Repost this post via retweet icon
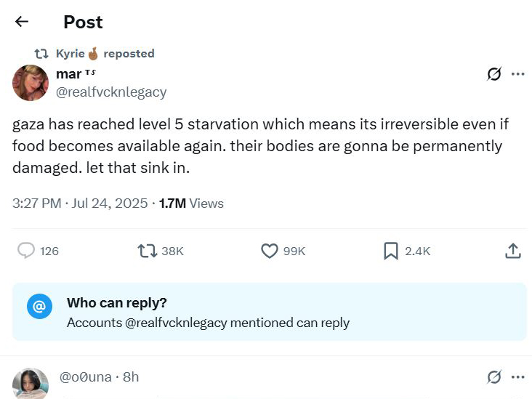Screen dimensions: 532x399 pyautogui.click(x=148, y=251)
